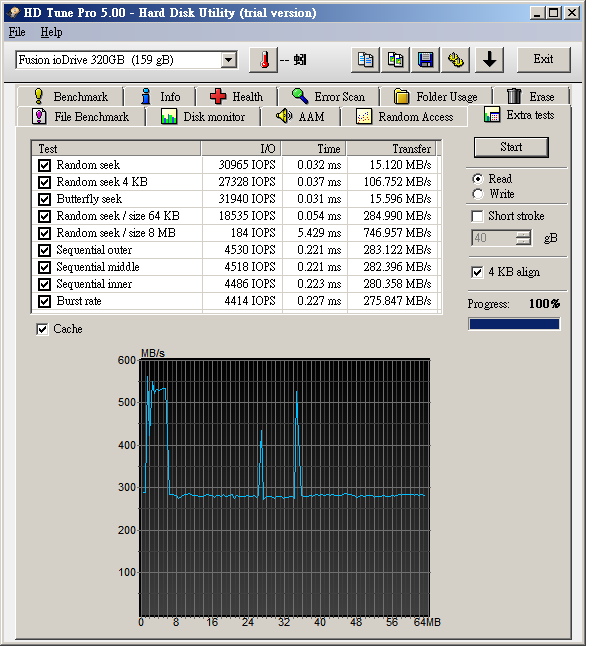Click the I/O column header
The image size is (614, 646).
click(x=241, y=149)
